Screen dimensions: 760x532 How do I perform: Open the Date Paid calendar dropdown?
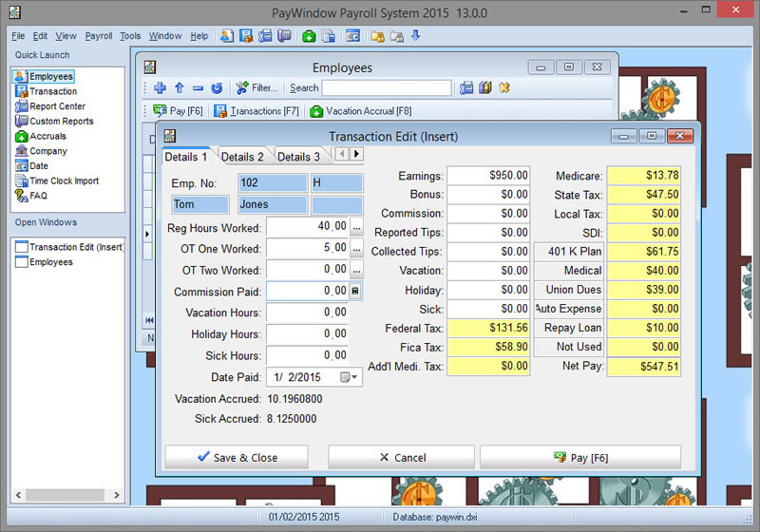(349, 377)
